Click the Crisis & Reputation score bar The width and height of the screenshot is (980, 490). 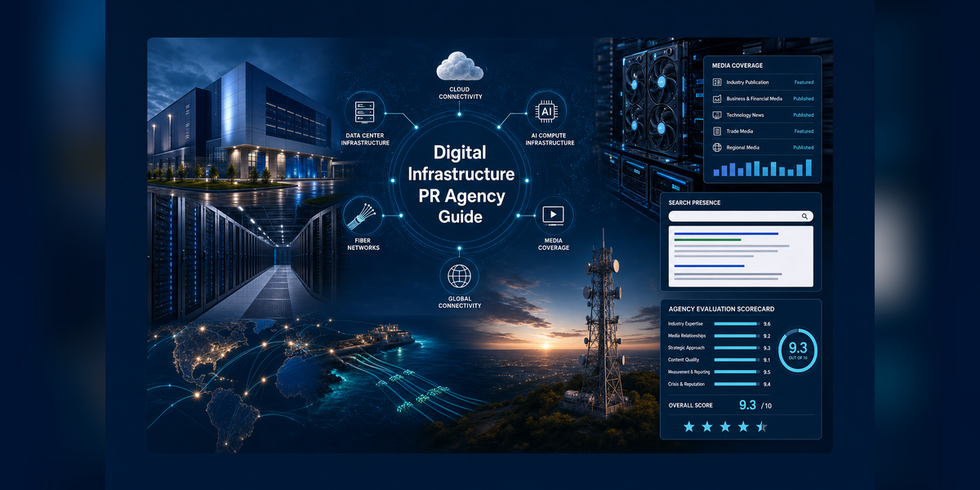(x=737, y=384)
